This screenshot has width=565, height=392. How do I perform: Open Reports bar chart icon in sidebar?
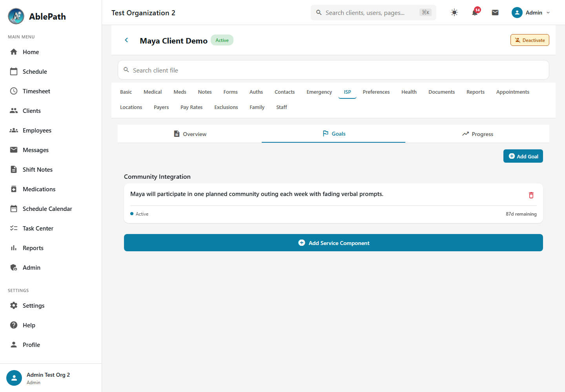(x=14, y=248)
